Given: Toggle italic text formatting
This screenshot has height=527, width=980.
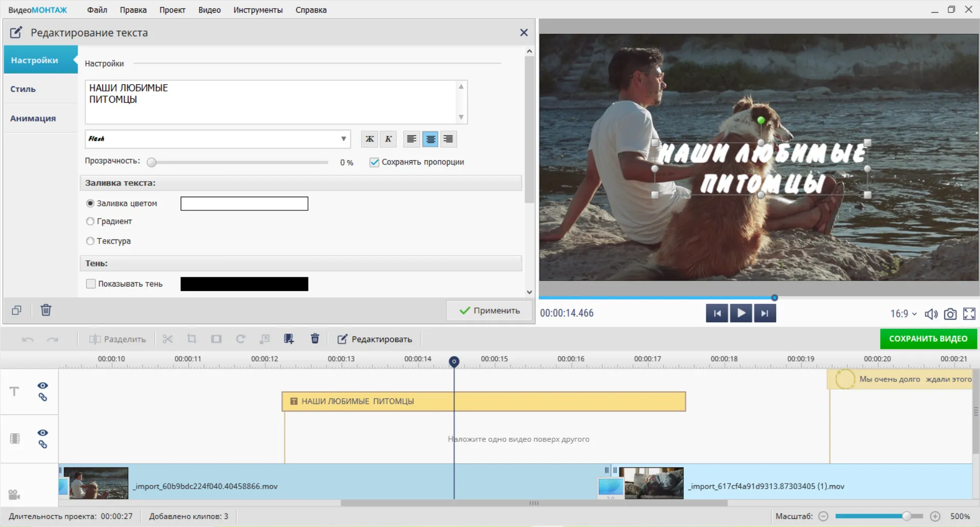Looking at the screenshot, I should pos(388,139).
